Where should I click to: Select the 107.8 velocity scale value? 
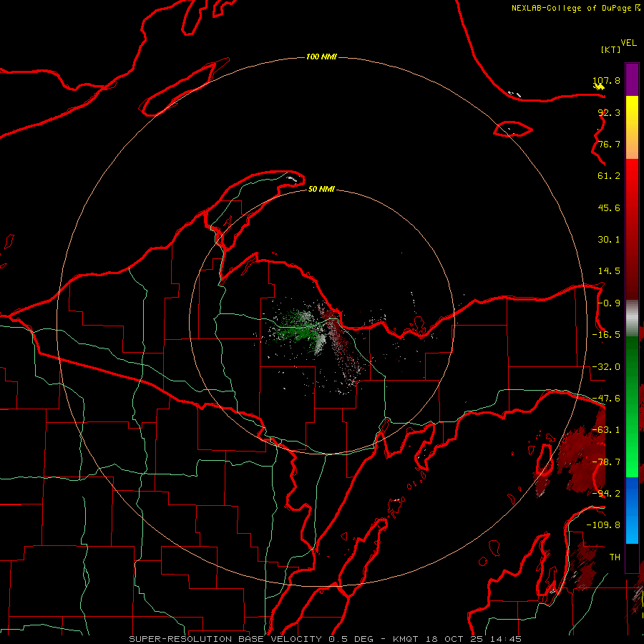[606, 80]
